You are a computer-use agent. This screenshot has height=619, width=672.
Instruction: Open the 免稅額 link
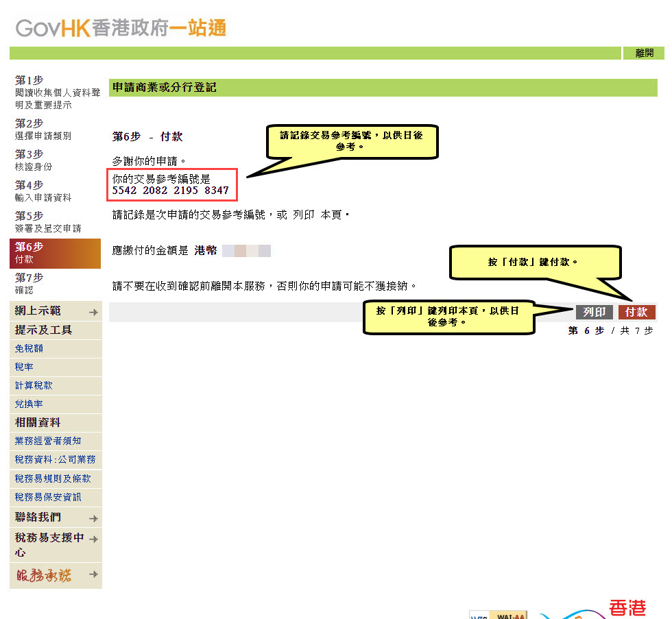coord(29,348)
